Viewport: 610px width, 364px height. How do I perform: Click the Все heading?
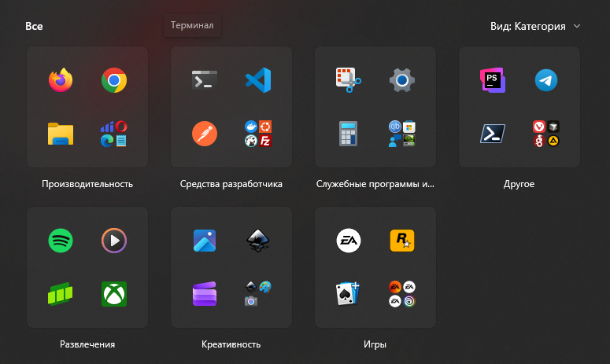34,26
